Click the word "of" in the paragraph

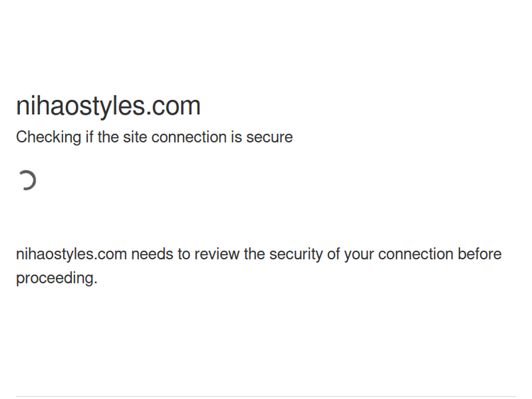pos(333,254)
